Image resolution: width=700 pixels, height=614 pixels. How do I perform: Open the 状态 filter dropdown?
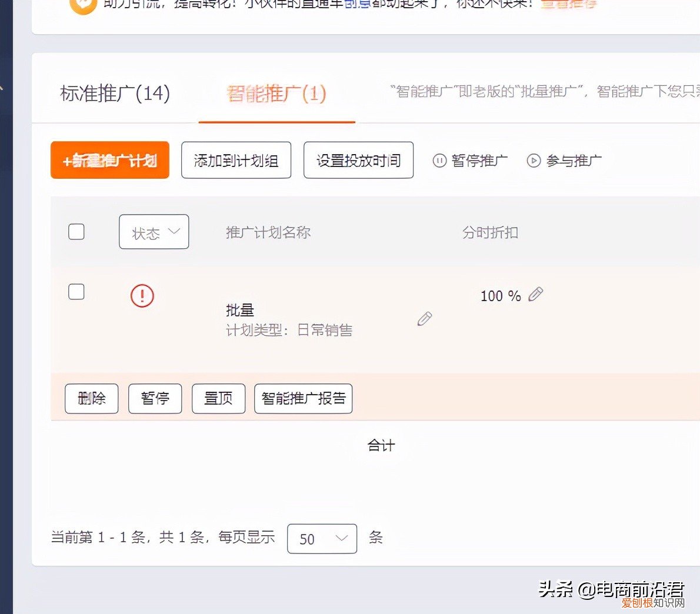[154, 232]
